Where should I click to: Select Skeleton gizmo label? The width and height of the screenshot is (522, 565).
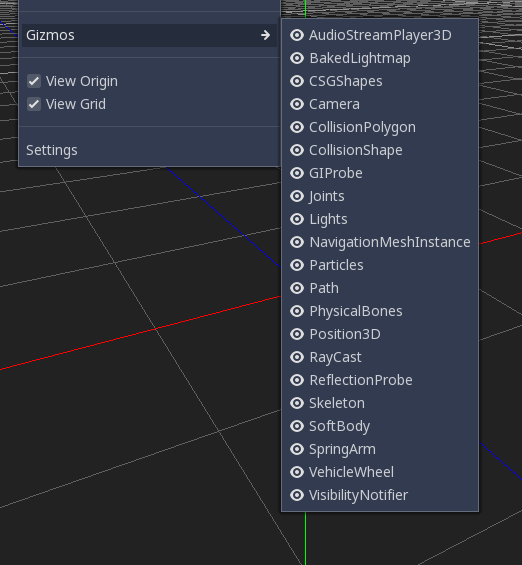coord(337,403)
